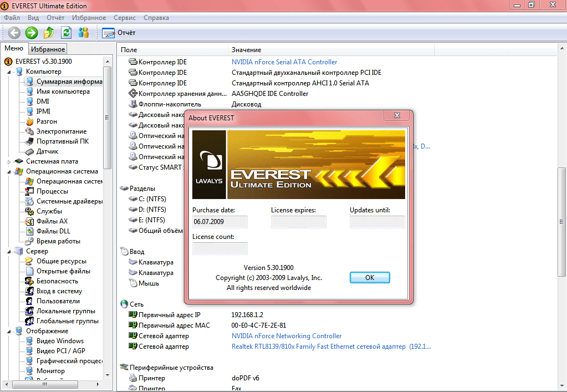Click the Updates until field

[x=377, y=222]
